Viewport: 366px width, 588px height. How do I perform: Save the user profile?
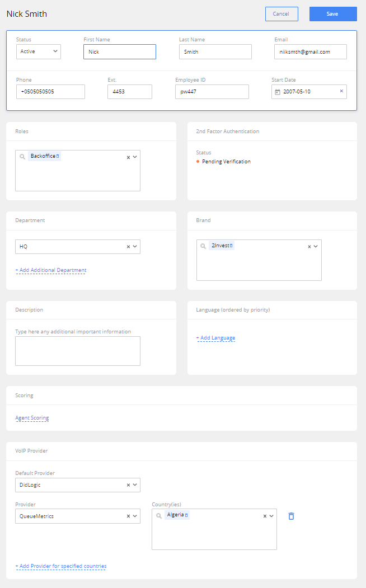coord(333,13)
